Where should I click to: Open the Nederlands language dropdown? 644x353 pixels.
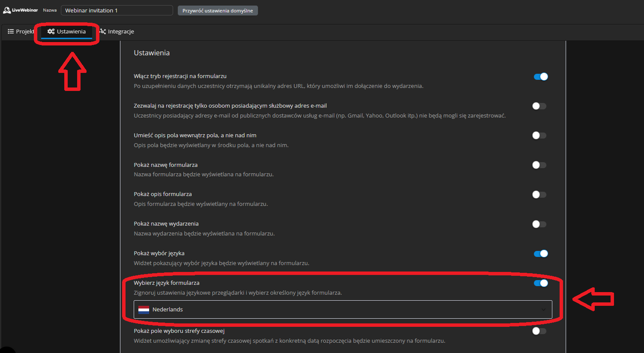point(343,310)
